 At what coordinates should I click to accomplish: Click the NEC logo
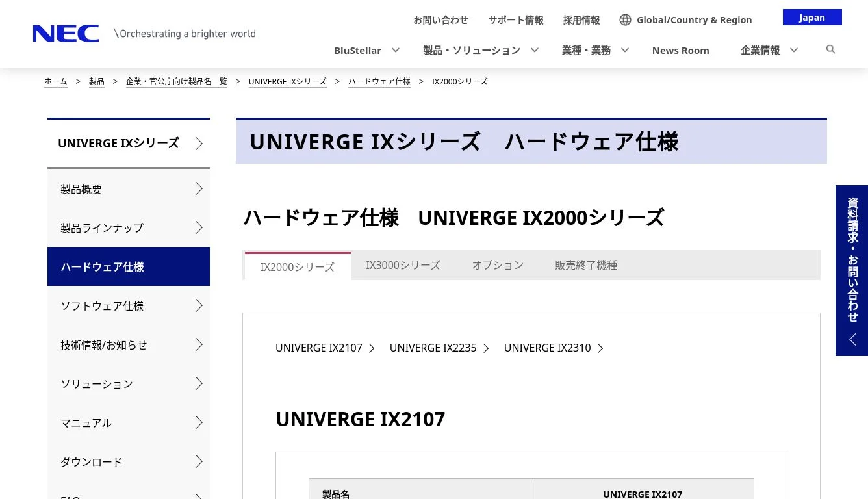66,34
